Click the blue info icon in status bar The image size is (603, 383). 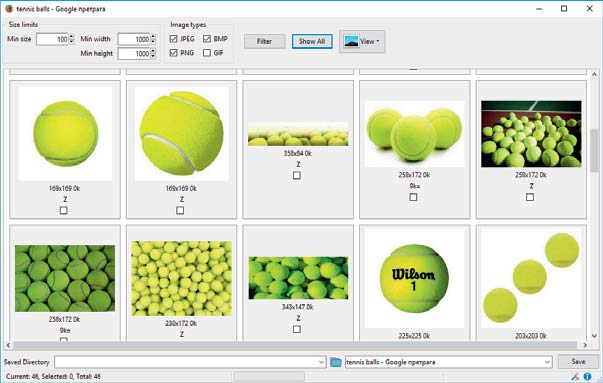tap(587, 376)
